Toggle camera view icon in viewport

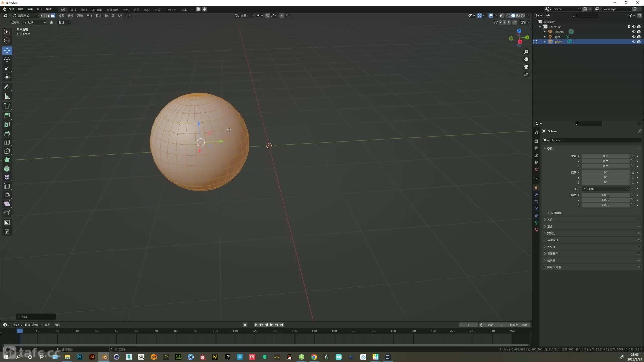pos(526,67)
